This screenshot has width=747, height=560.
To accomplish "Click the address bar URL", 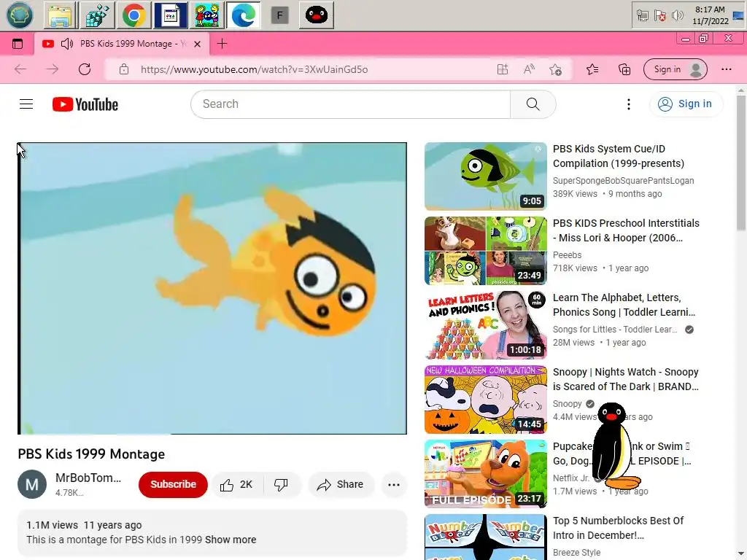I will click(254, 69).
